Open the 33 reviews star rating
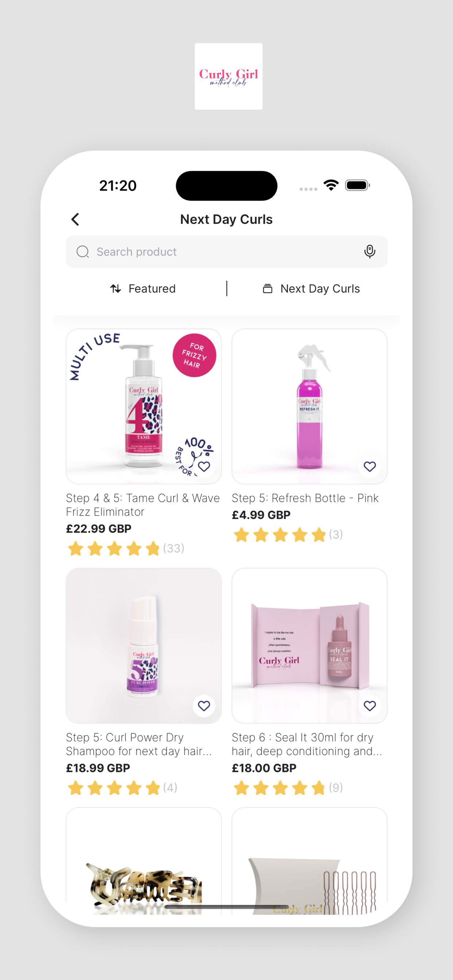The height and width of the screenshot is (980, 453). (125, 548)
